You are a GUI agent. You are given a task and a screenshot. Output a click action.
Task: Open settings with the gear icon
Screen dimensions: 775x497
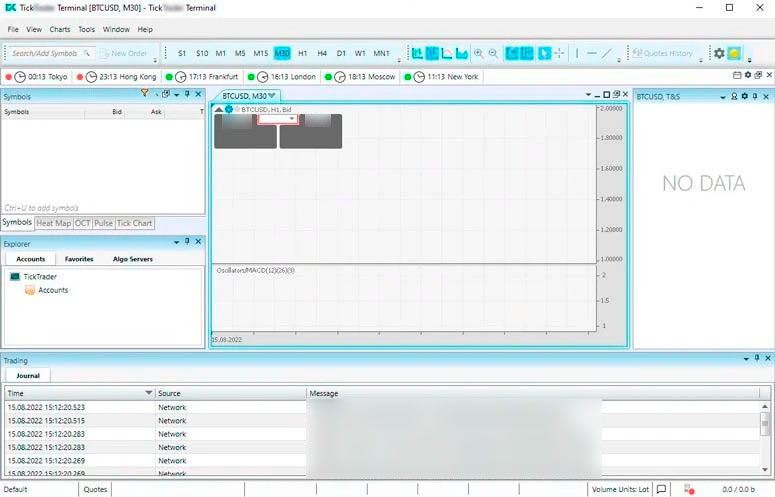click(718, 53)
